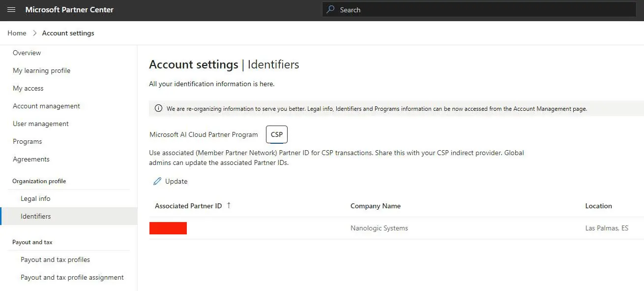Viewport: 644px width, 291px height.
Task: Click Nanologic Systems company name cell
Action: [x=379, y=228]
